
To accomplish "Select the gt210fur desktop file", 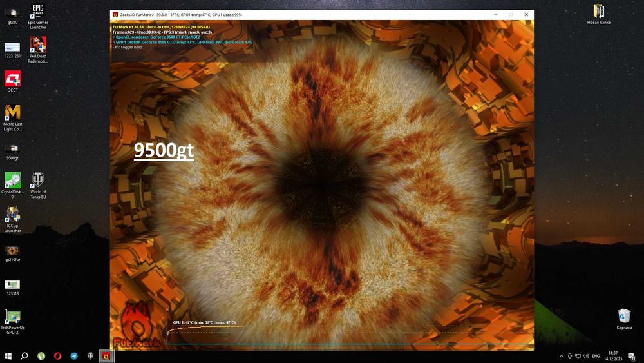I will [x=12, y=253].
